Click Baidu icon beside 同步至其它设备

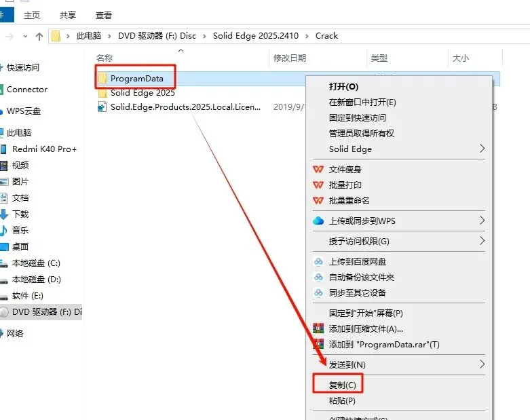click(x=318, y=292)
